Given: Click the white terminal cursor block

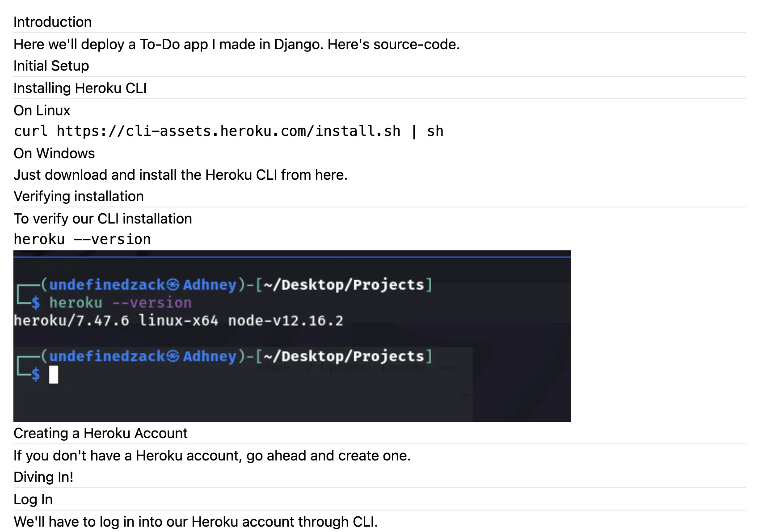Looking at the screenshot, I should click(54, 375).
